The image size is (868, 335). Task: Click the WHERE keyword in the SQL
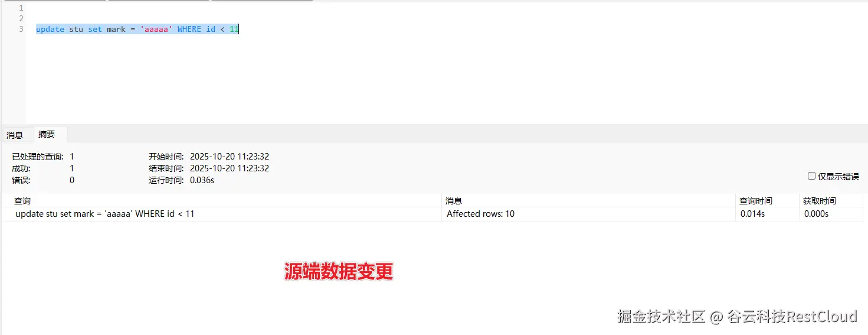pos(189,29)
